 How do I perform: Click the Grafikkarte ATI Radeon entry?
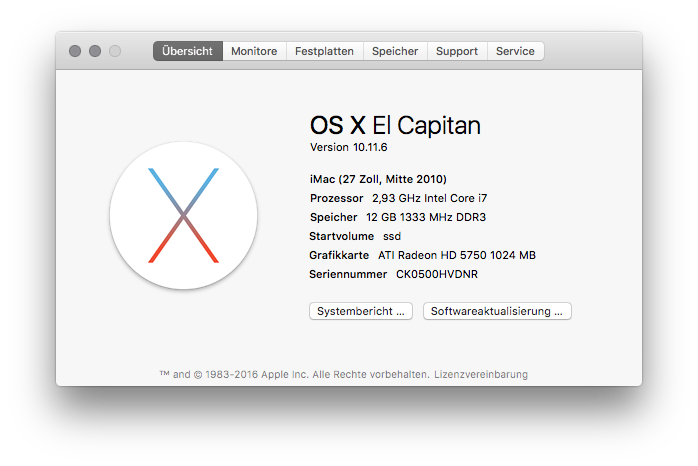tap(422, 255)
